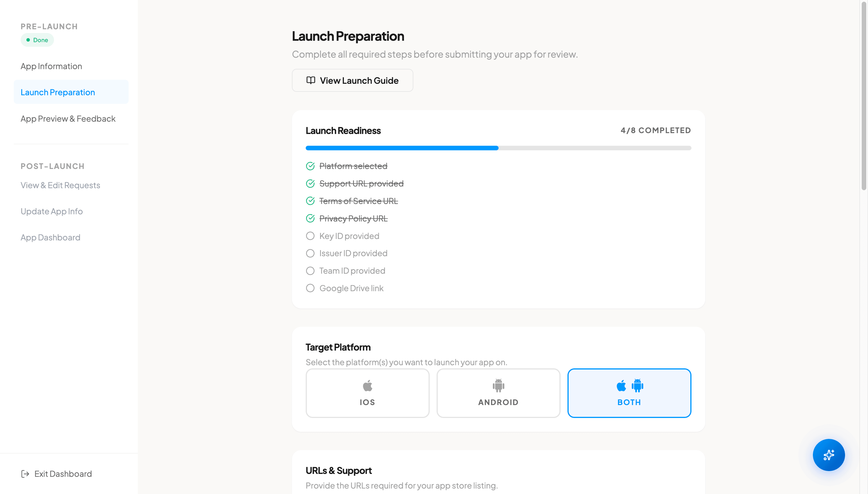
Task: Open View & Edit Requests
Action: pyautogui.click(x=71, y=185)
